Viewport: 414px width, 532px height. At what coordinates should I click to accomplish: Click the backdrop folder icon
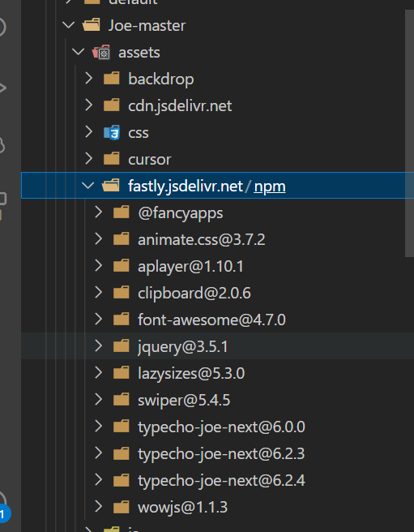pyautogui.click(x=111, y=79)
